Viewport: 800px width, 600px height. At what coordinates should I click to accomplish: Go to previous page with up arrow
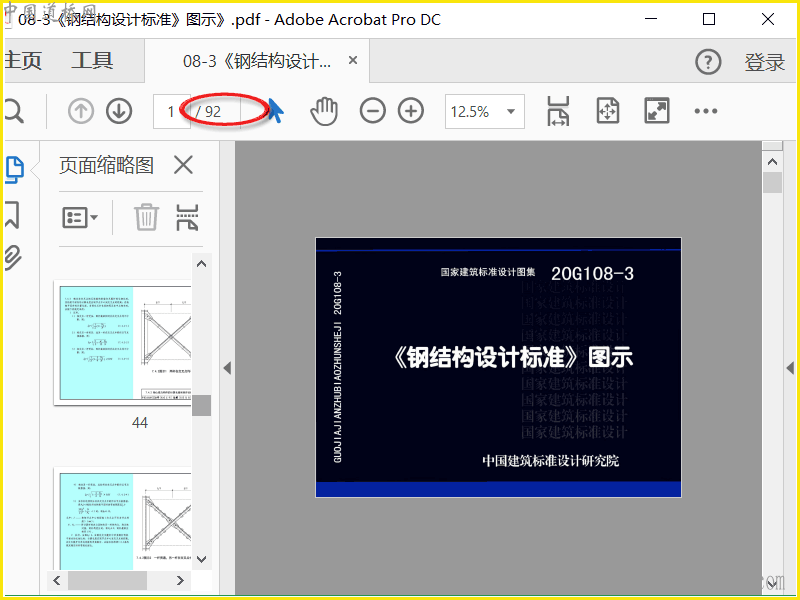(x=81, y=111)
